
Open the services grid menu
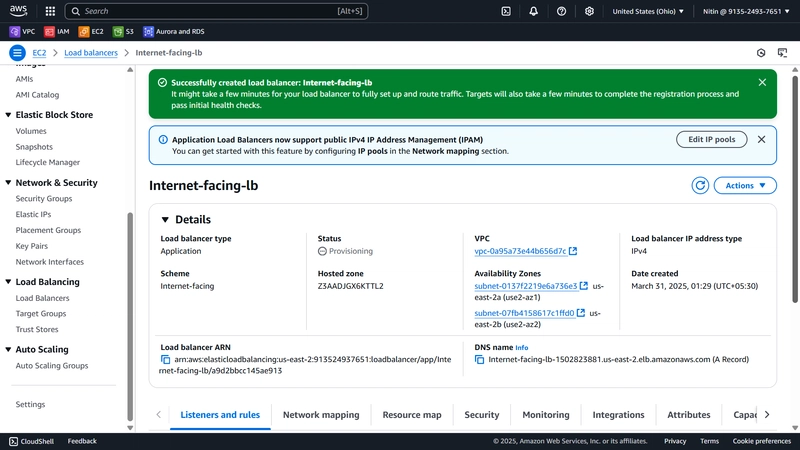50,11
